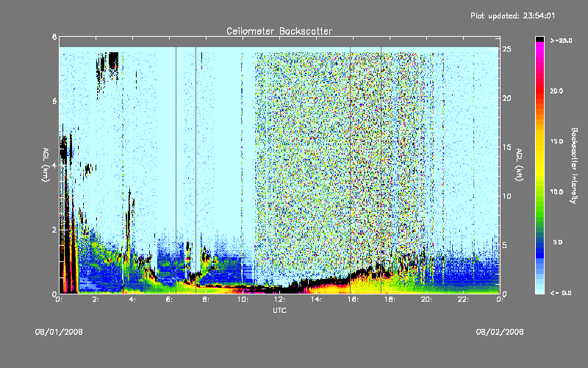Click the '18:' hour label on time axis

(x=390, y=300)
